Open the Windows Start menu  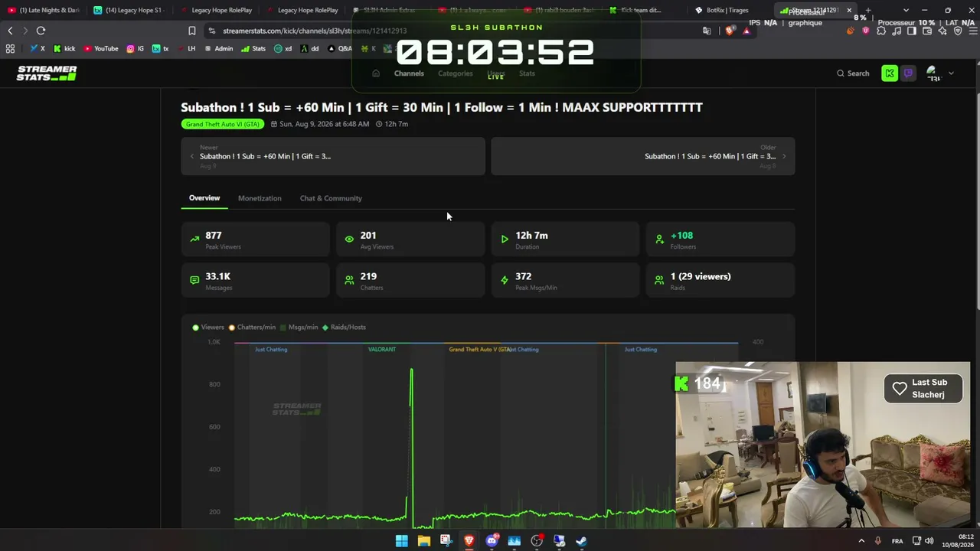(402, 541)
